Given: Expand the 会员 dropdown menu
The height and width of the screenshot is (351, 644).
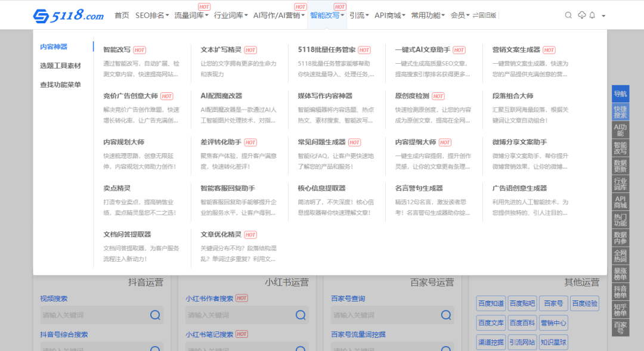Looking at the screenshot, I should 460,15.
